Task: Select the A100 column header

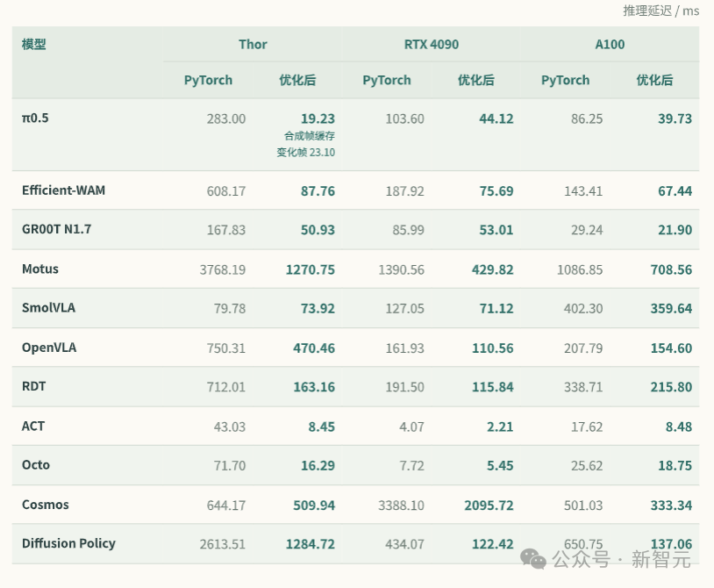Action: [610, 44]
